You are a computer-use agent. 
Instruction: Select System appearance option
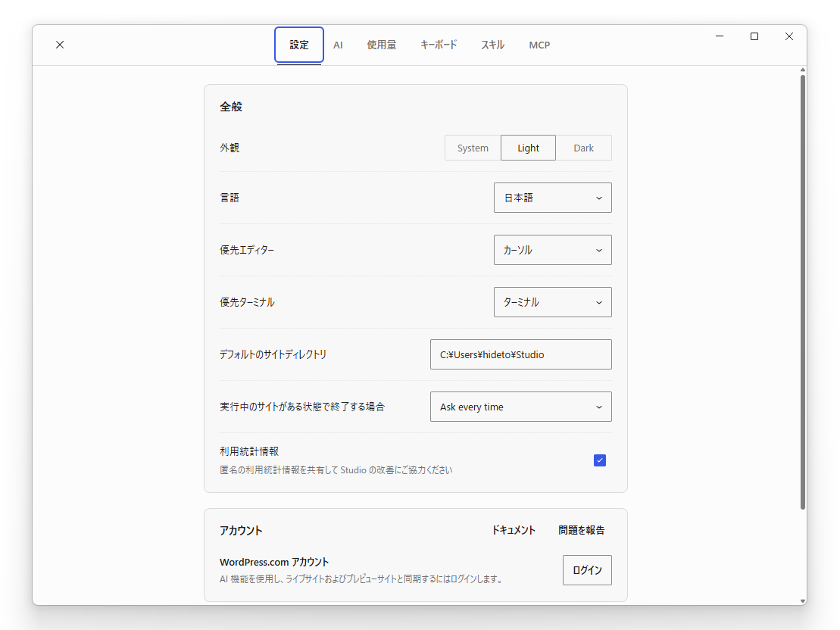pos(473,148)
